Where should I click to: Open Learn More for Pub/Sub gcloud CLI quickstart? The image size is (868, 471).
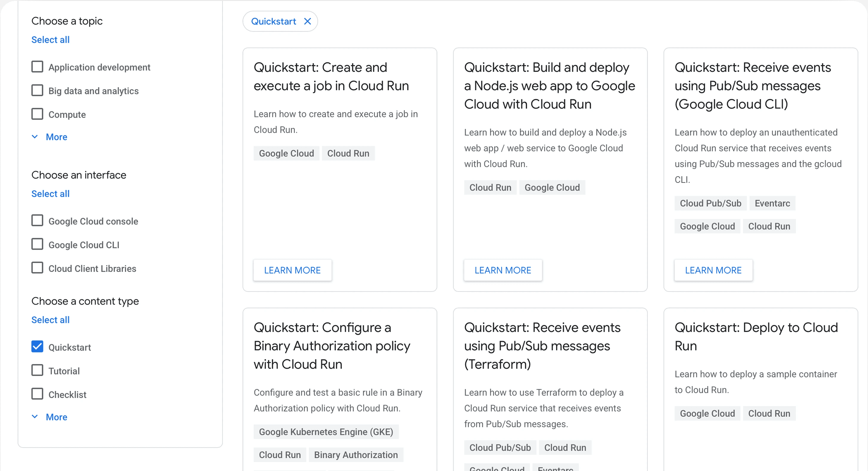point(713,270)
